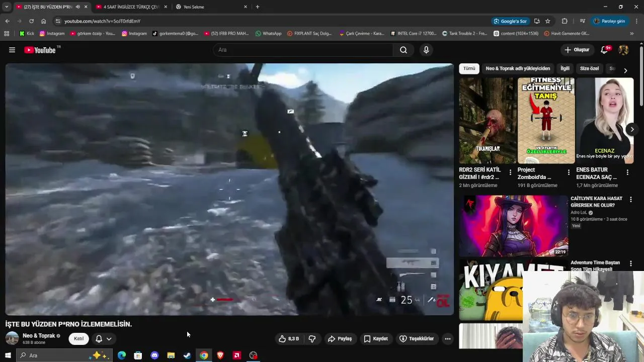
Task: Open Chrome three-dot menu
Action: click(x=637, y=21)
